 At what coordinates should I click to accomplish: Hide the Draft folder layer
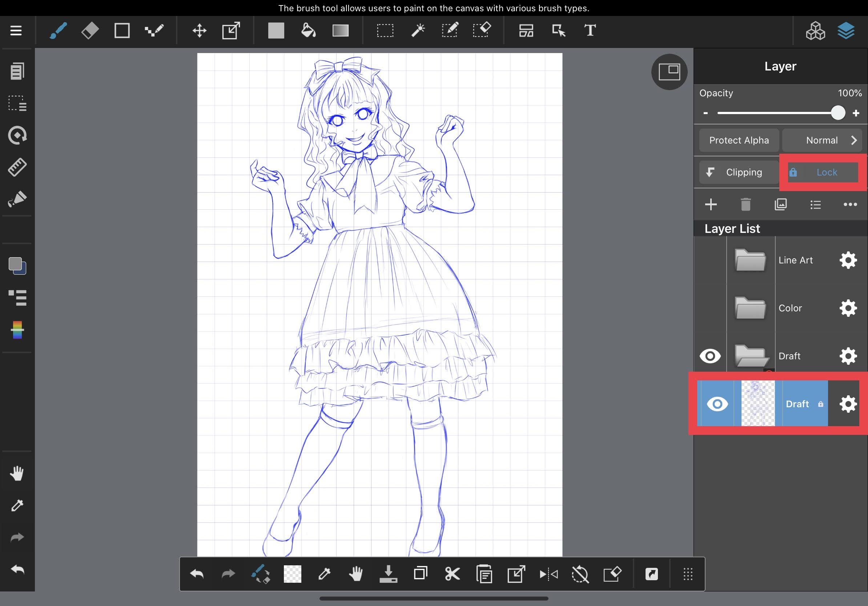[710, 356]
